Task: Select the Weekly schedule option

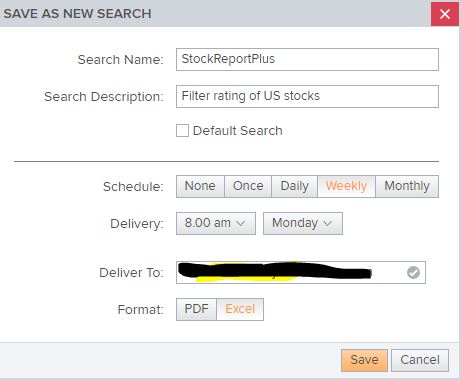Action: [346, 186]
